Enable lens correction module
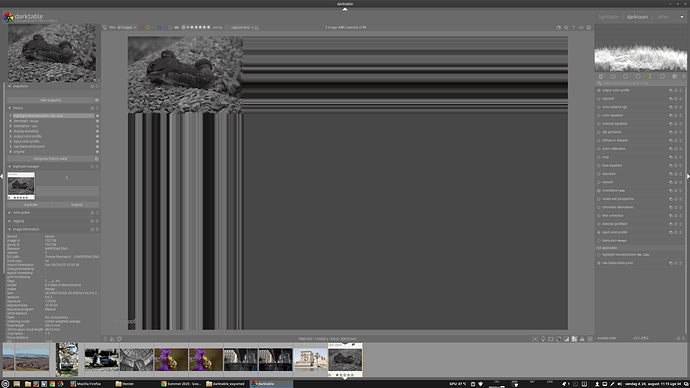This screenshot has height=388, width=690. point(598,216)
